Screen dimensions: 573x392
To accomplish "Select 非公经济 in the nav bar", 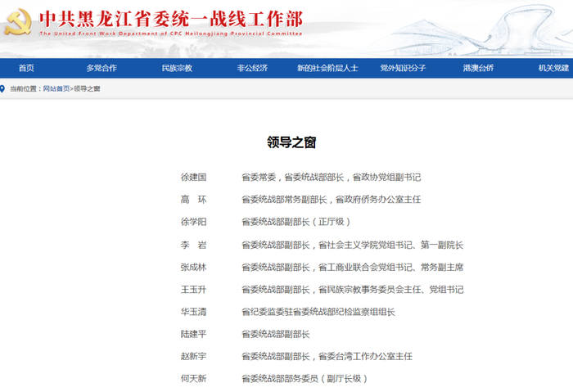I will 252,68.
